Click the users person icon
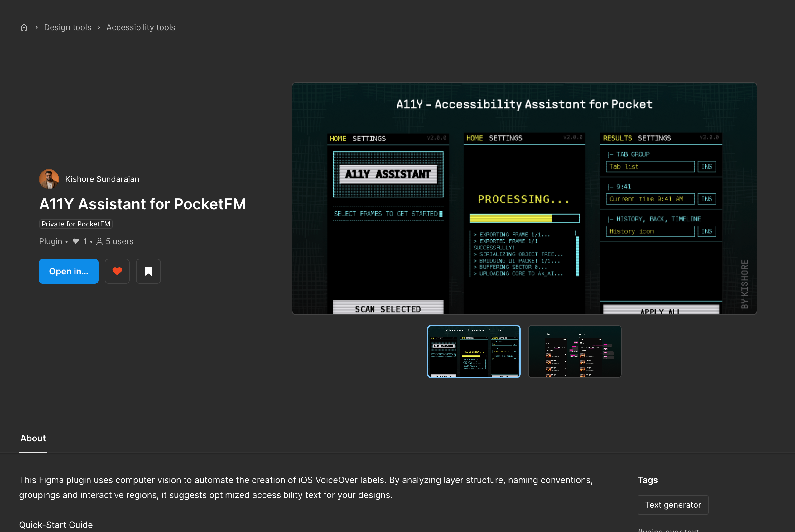The height and width of the screenshot is (532, 795). [x=99, y=241]
